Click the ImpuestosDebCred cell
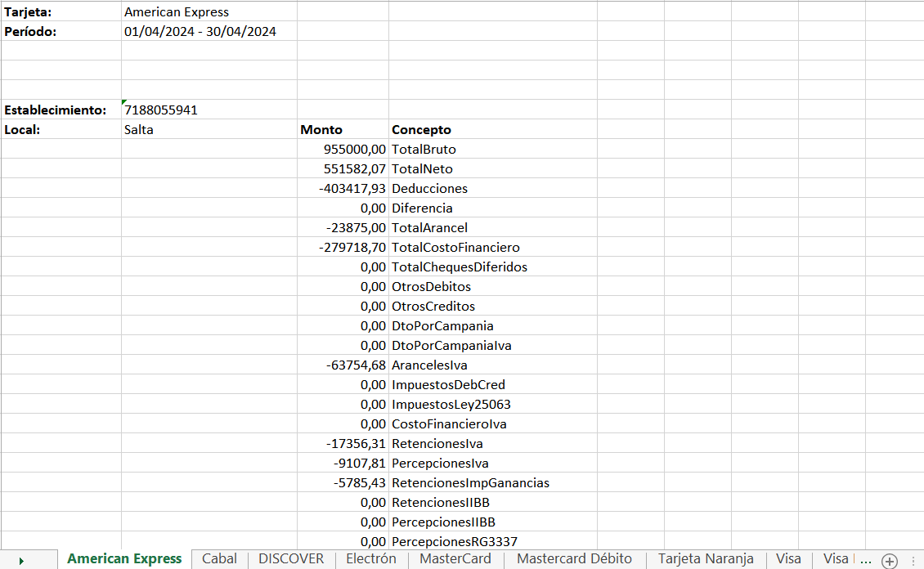This screenshot has height=569, width=924. (492, 384)
